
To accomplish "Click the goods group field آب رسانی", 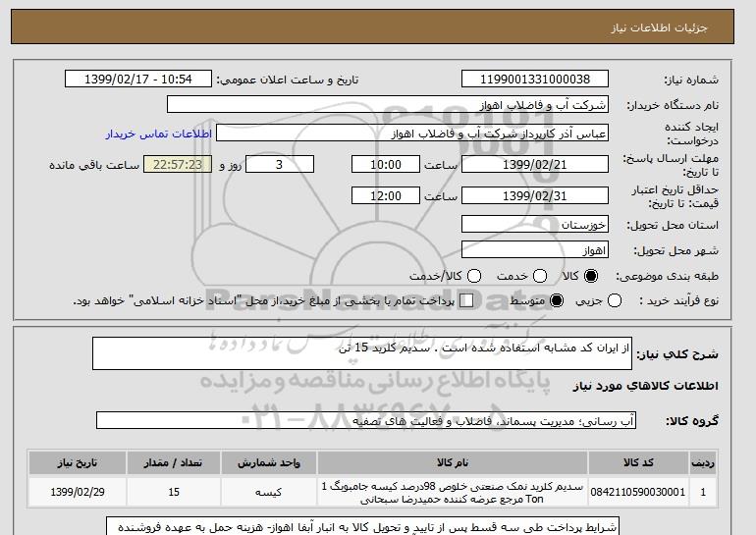I will [366, 421].
